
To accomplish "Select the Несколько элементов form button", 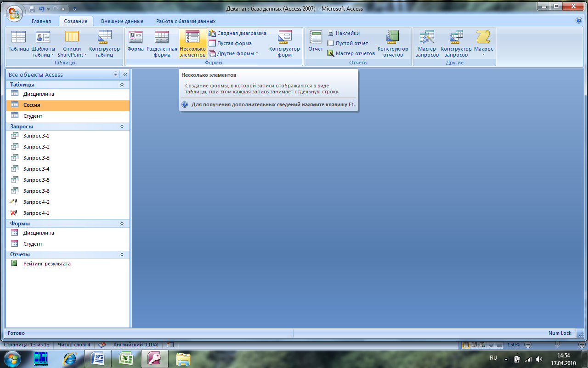I will pos(192,44).
